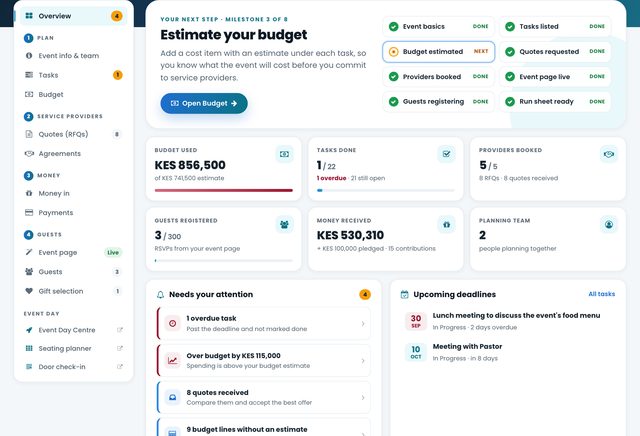
Task: Select the Run sheet ready milestone
Action: click(x=555, y=101)
